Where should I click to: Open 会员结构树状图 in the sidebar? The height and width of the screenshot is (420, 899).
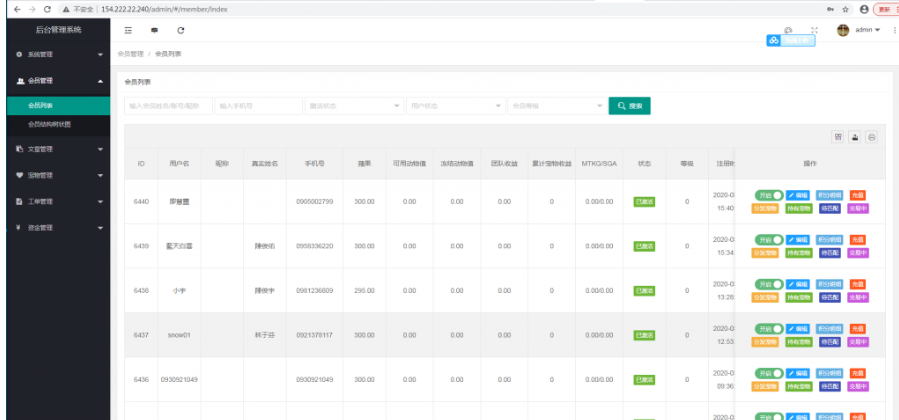pyautogui.click(x=50, y=124)
